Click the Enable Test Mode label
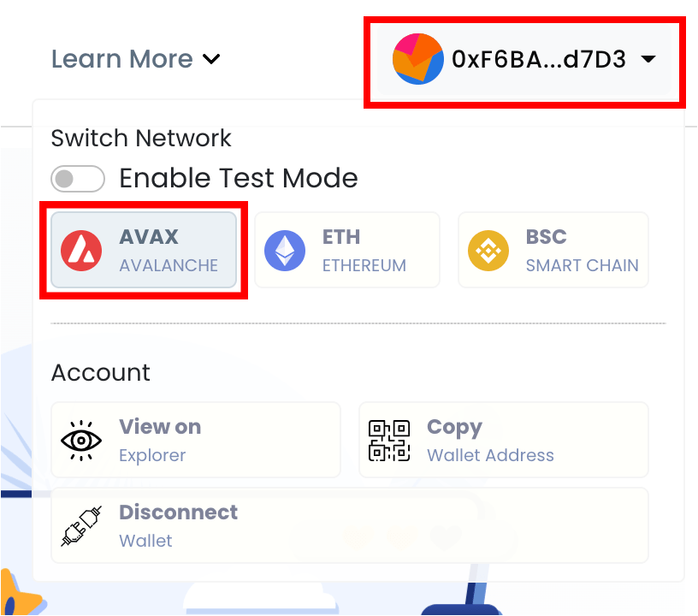 pos(238,179)
